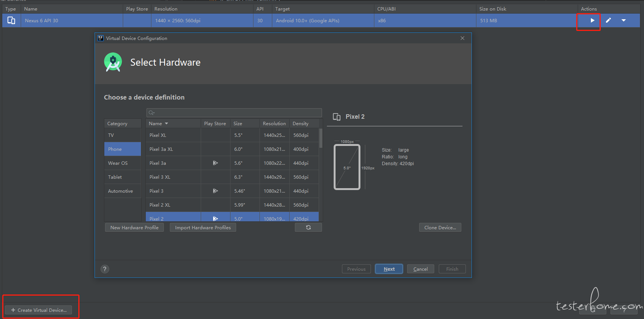Click the Android Studio logo in dialog header
This screenshot has height=319, width=644.
pyautogui.click(x=113, y=62)
